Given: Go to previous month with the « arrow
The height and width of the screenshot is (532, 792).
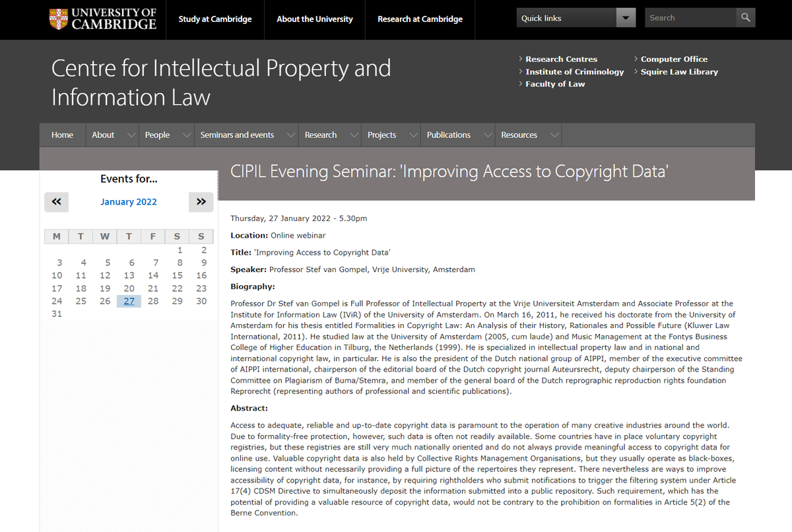Looking at the screenshot, I should [x=56, y=202].
